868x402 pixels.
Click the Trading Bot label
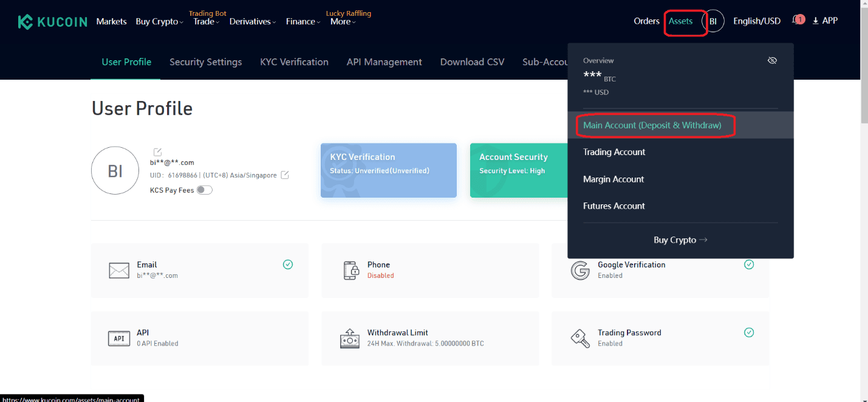click(208, 13)
